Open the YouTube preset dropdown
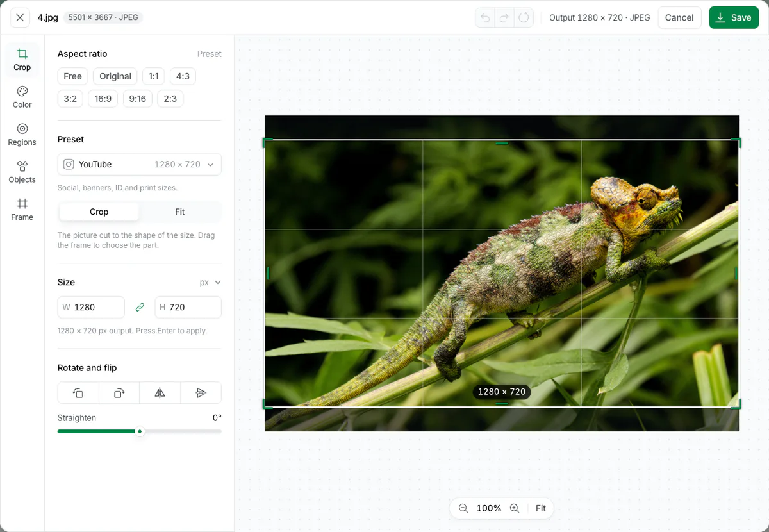This screenshot has height=532, width=769. pos(140,165)
